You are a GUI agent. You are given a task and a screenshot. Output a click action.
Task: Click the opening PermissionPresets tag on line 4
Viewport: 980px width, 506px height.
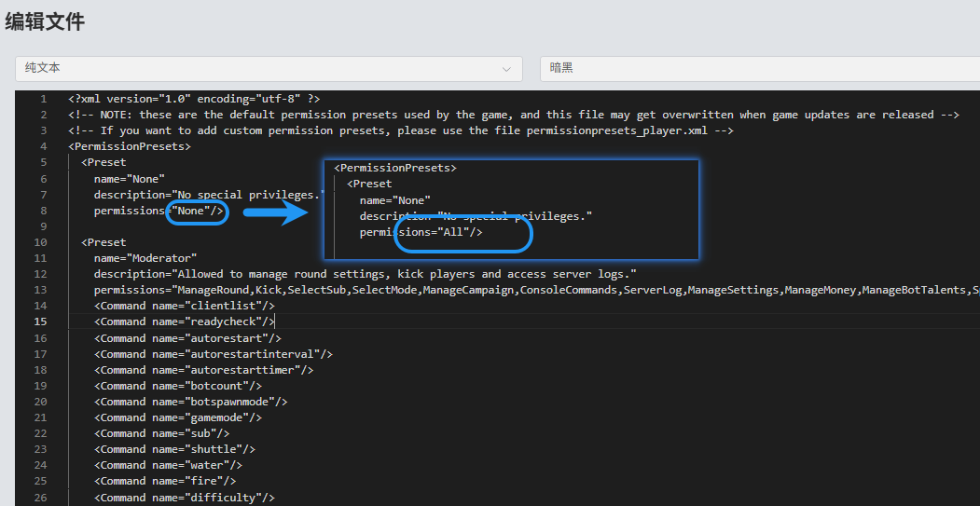click(130, 146)
